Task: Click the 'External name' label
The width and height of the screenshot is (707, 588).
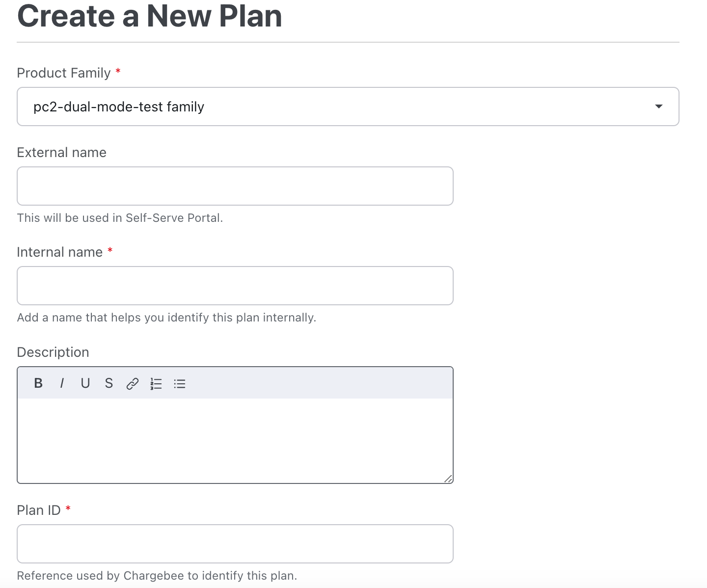Action: [61, 153]
